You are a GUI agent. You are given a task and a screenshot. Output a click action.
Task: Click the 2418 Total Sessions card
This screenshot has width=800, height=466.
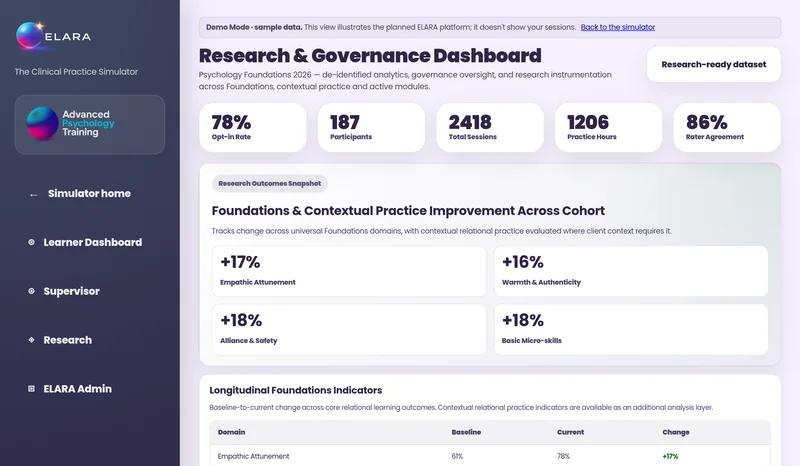click(490, 128)
